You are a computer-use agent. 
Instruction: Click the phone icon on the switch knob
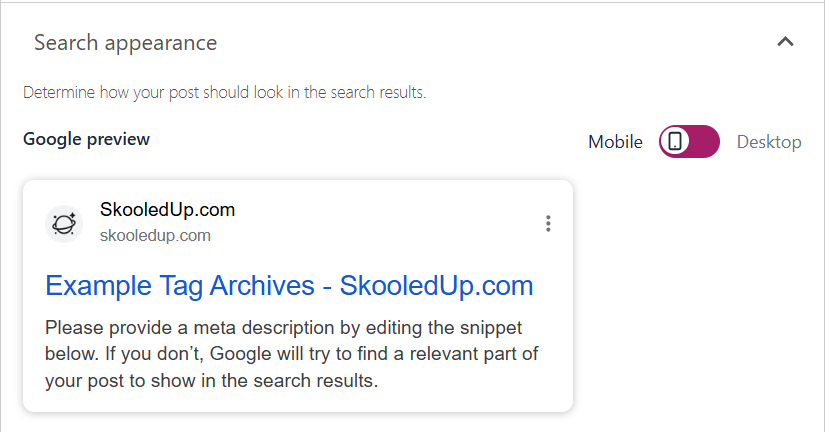pyautogui.click(x=676, y=142)
